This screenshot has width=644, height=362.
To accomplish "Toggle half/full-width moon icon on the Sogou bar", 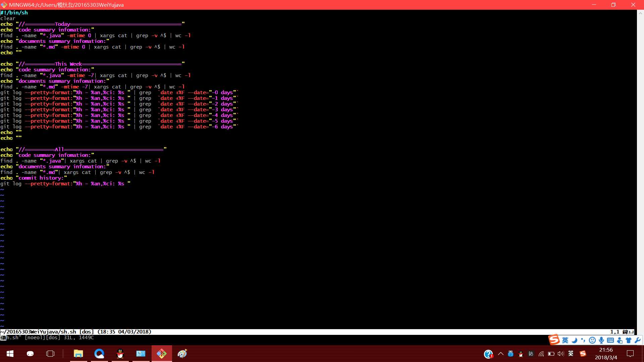I will (x=575, y=341).
